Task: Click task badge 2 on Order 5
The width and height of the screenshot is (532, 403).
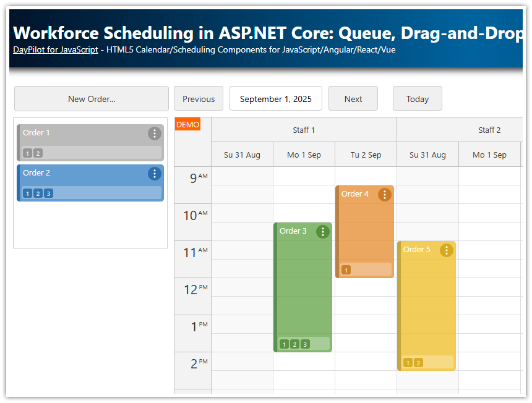Action: click(417, 363)
